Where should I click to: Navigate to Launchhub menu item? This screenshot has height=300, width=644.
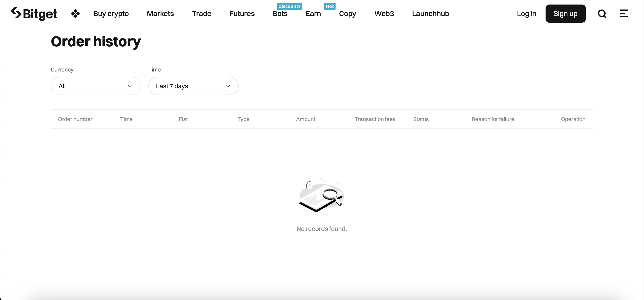(430, 13)
